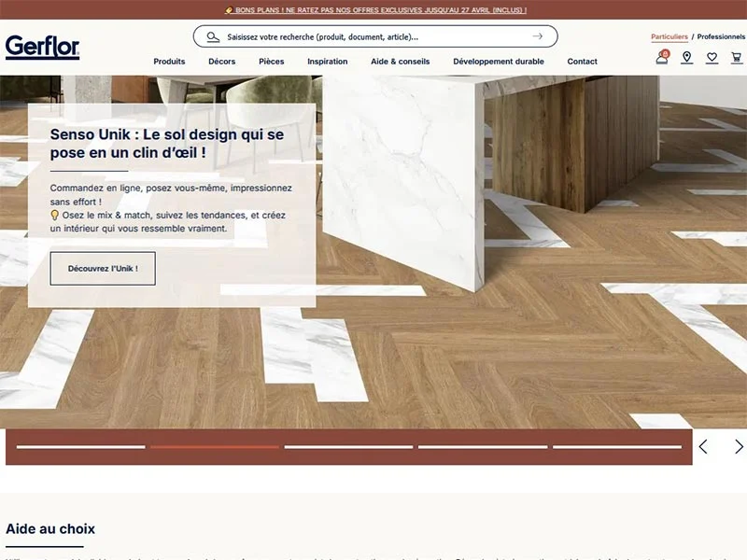Viewport: 747px width, 560px height.
Task: Select the Inspiration menu item
Action: [327, 61]
